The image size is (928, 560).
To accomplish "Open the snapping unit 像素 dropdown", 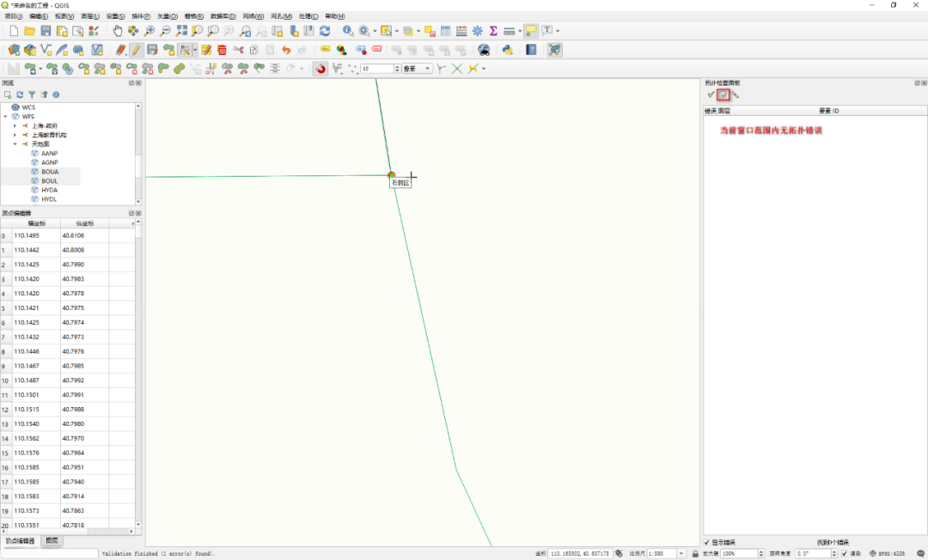I will [417, 69].
